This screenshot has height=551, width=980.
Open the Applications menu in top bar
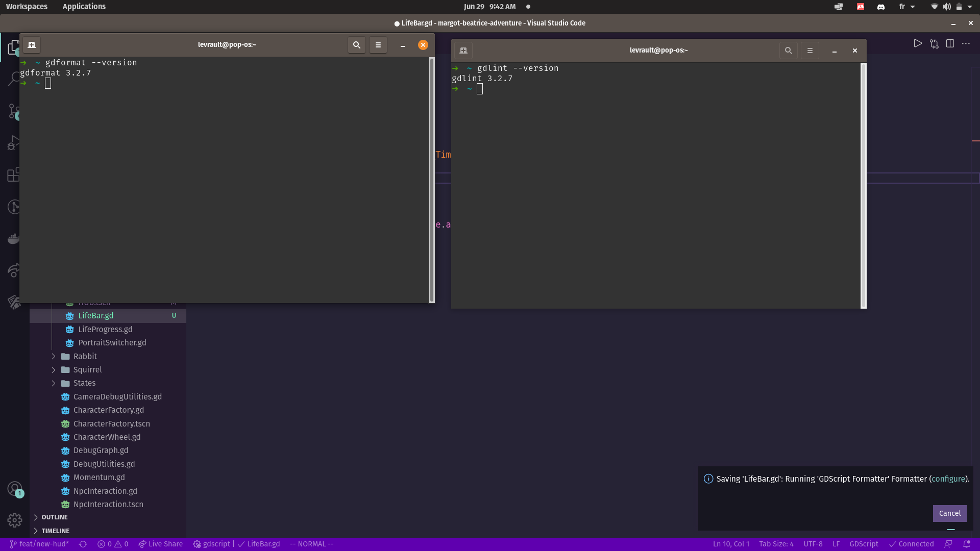pyautogui.click(x=84, y=7)
